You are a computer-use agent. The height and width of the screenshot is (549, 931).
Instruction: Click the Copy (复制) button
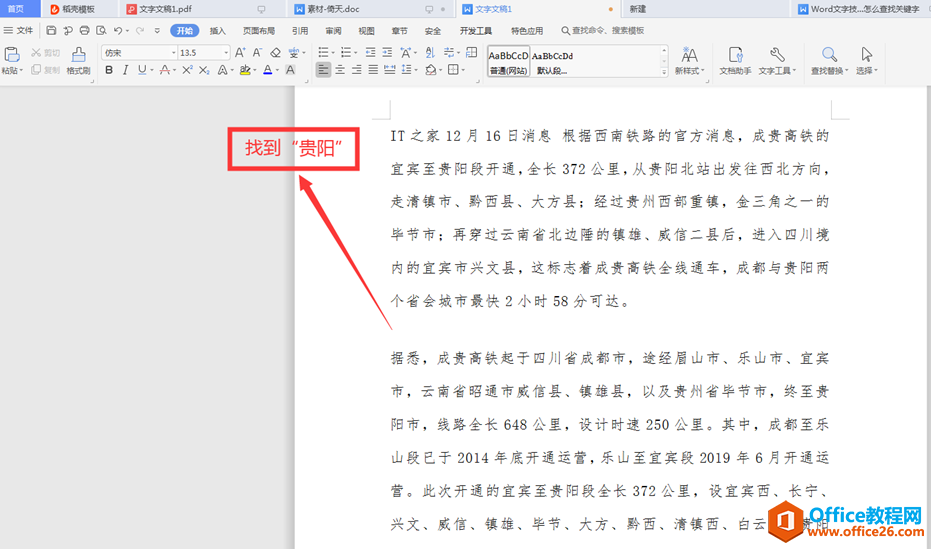click(46, 70)
